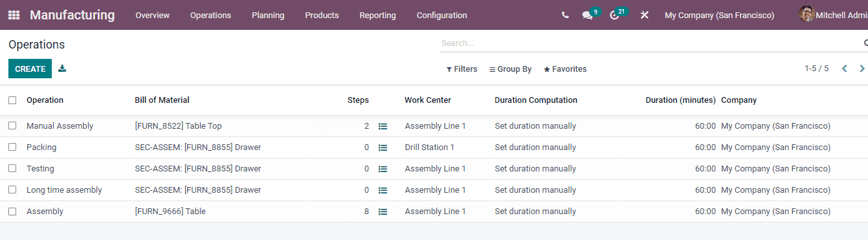Image resolution: width=868 pixels, height=240 pixels.
Task: Open the Products menu
Action: pyautogui.click(x=322, y=15)
